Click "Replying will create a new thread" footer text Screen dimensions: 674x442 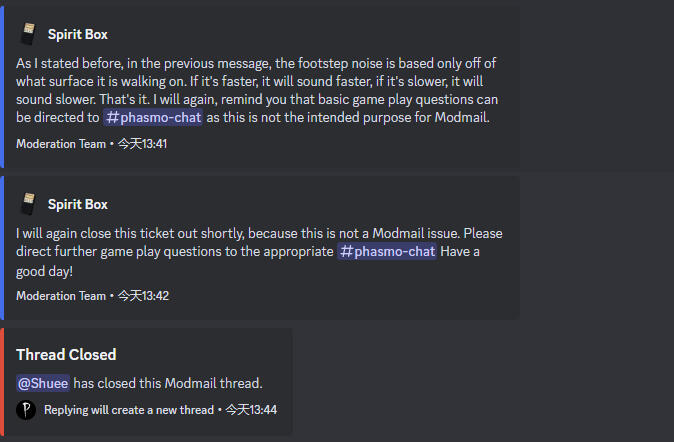(129, 410)
